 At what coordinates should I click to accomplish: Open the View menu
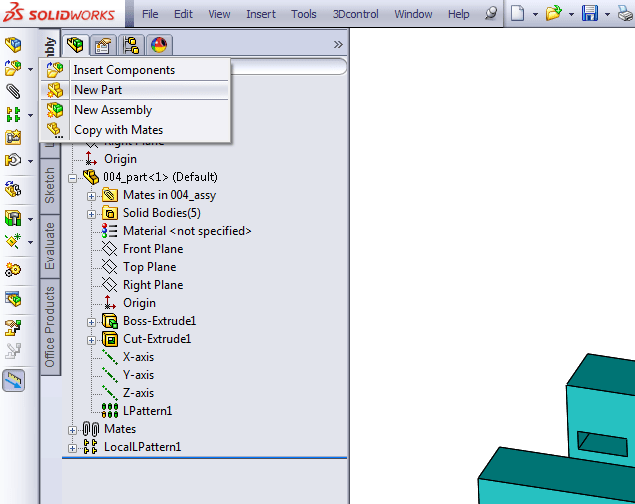point(219,14)
